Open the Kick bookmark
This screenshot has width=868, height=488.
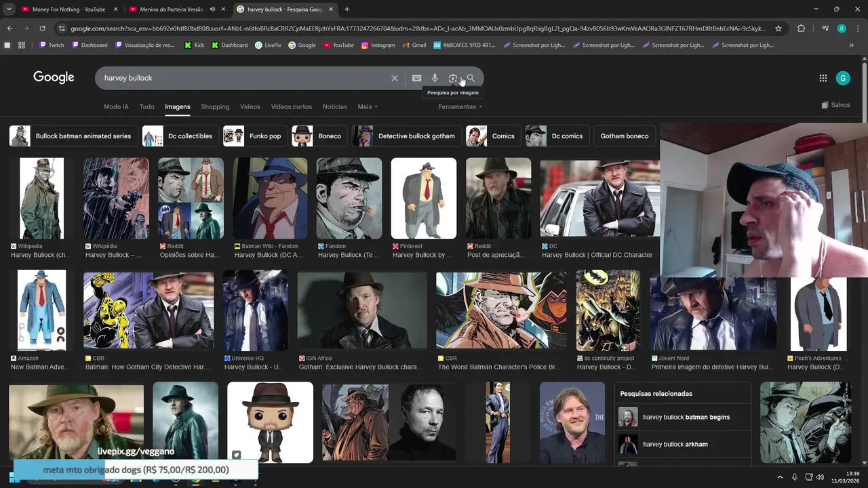point(194,45)
